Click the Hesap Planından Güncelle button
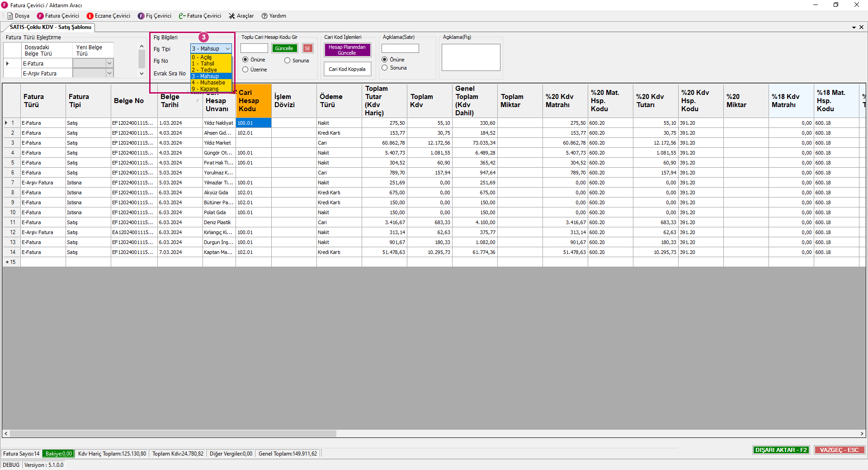The width and height of the screenshot is (868, 470). tap(347, 50)
